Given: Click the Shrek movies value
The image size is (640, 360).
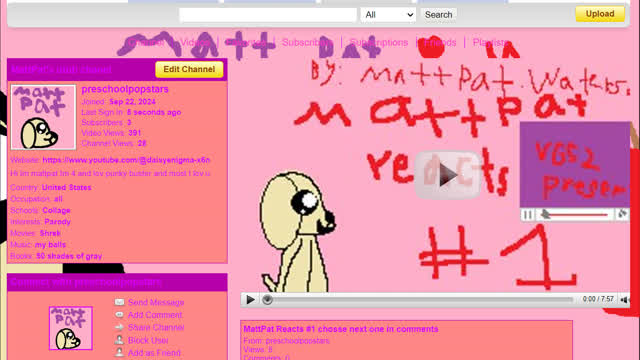Looking at the screenshot, I should (x=50, y=233).
